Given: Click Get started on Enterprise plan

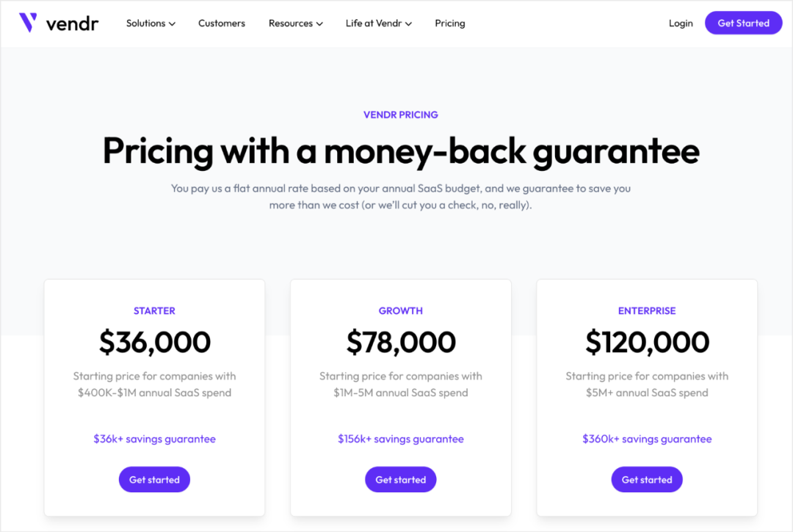Looking at the screenshot, I should [x=647, y=479].
